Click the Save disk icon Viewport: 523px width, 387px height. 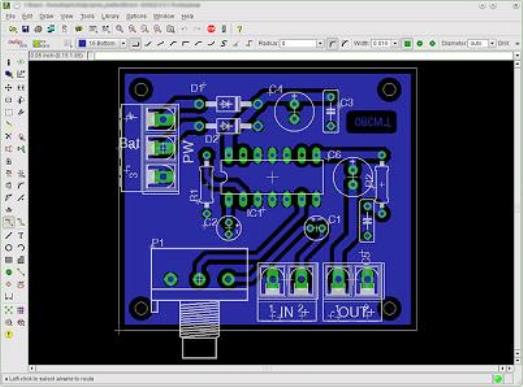(26, 29)
